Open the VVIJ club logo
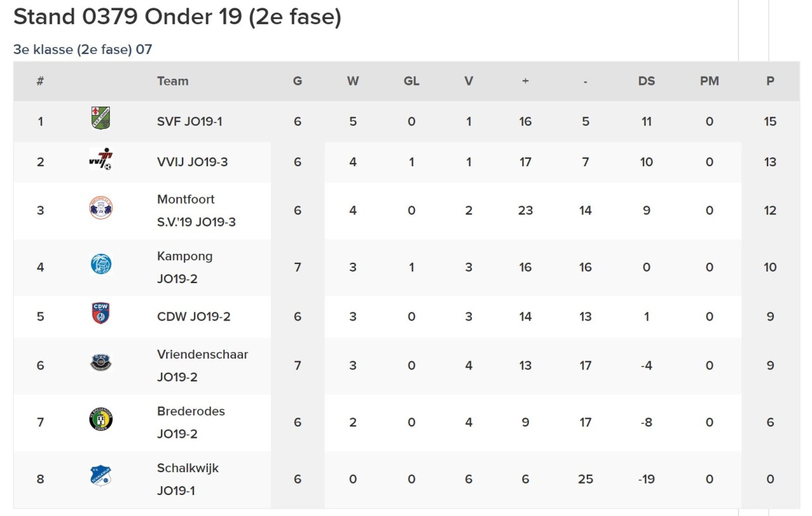 pos(101,159)
